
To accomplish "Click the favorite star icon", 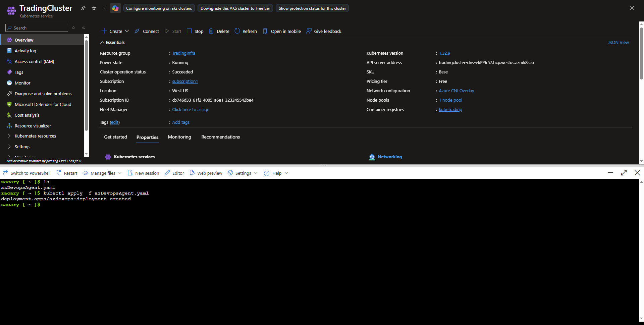I will point(94,8).
